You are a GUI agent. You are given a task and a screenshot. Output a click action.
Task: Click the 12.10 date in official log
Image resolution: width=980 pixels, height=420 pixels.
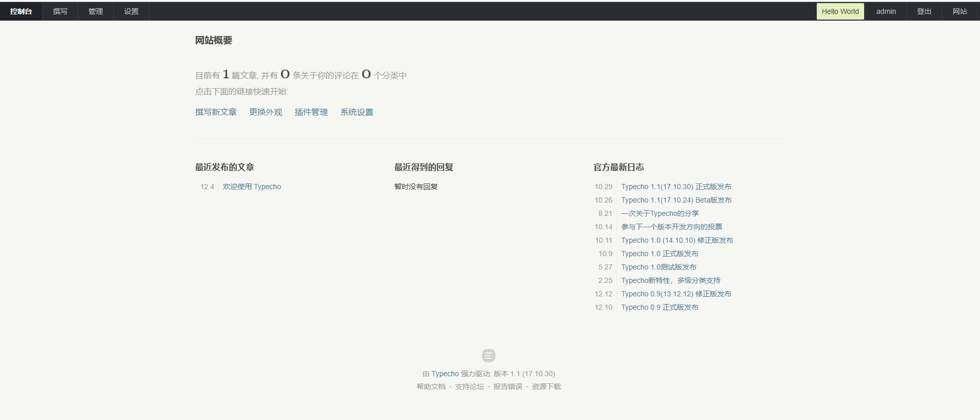604,307
